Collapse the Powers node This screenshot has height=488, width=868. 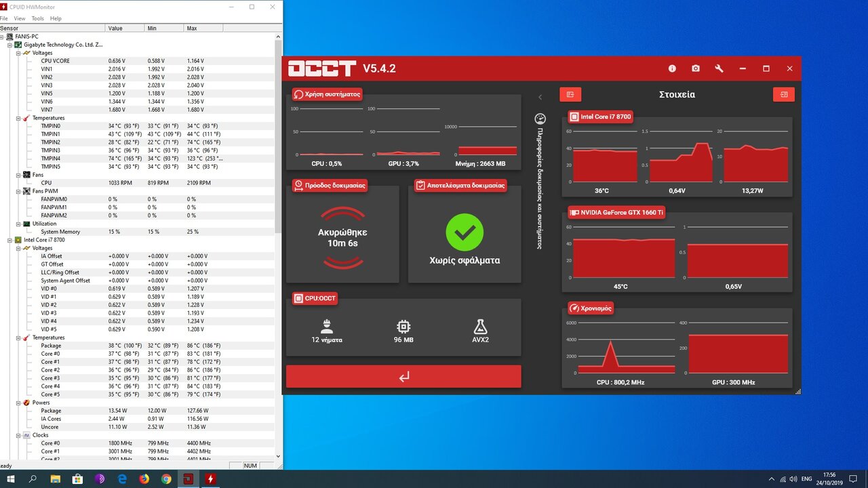[18, 403]
